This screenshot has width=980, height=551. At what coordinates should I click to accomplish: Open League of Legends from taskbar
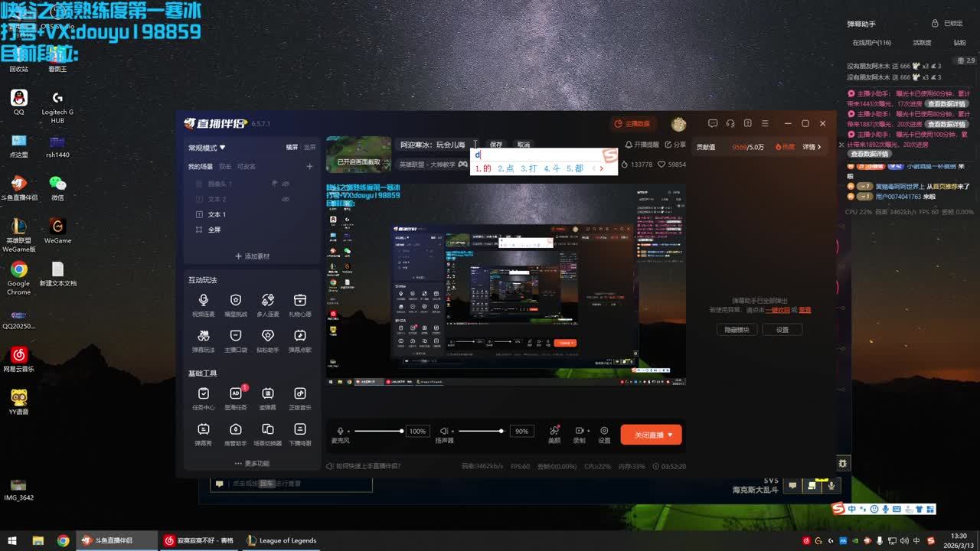281,540
